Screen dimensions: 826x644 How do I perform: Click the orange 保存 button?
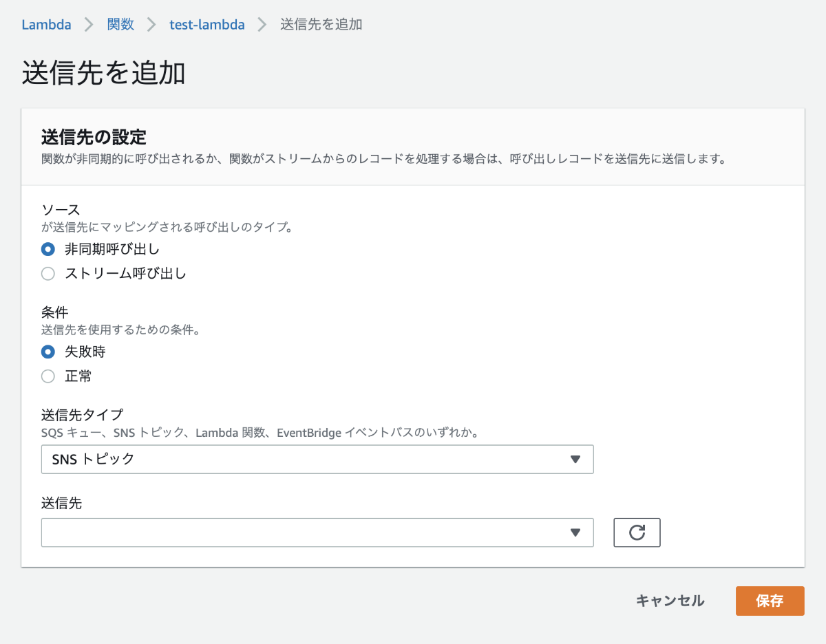click(770, 601)
